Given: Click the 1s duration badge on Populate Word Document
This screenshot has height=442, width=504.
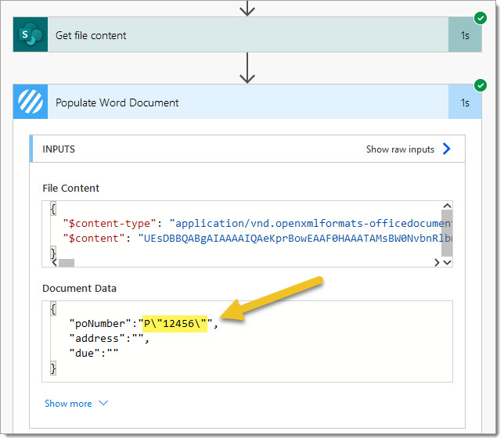Looking at the screenshot, I should [465, 102].
